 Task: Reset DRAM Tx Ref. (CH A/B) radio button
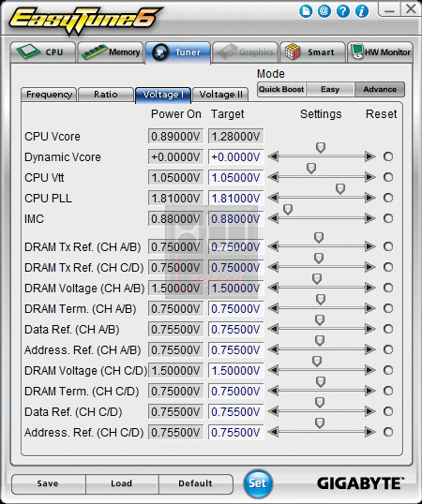(x=388, y=246)
